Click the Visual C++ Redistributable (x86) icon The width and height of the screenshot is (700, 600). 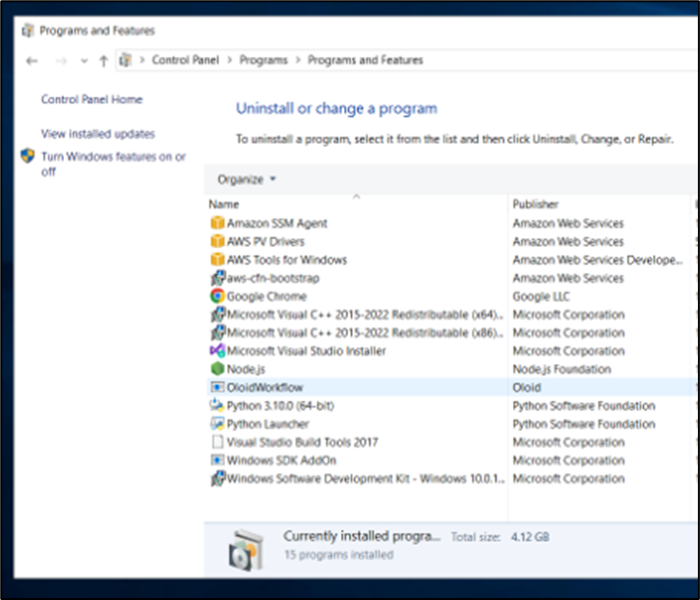coord(217,332)
